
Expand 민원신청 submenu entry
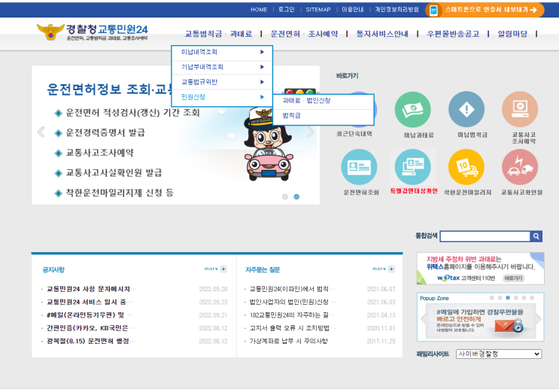(222, 97)
